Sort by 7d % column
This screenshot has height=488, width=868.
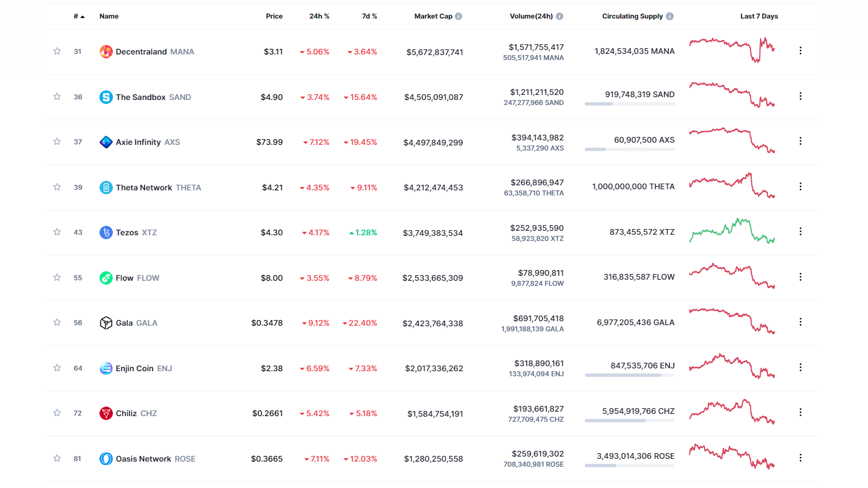pos(369,16)
